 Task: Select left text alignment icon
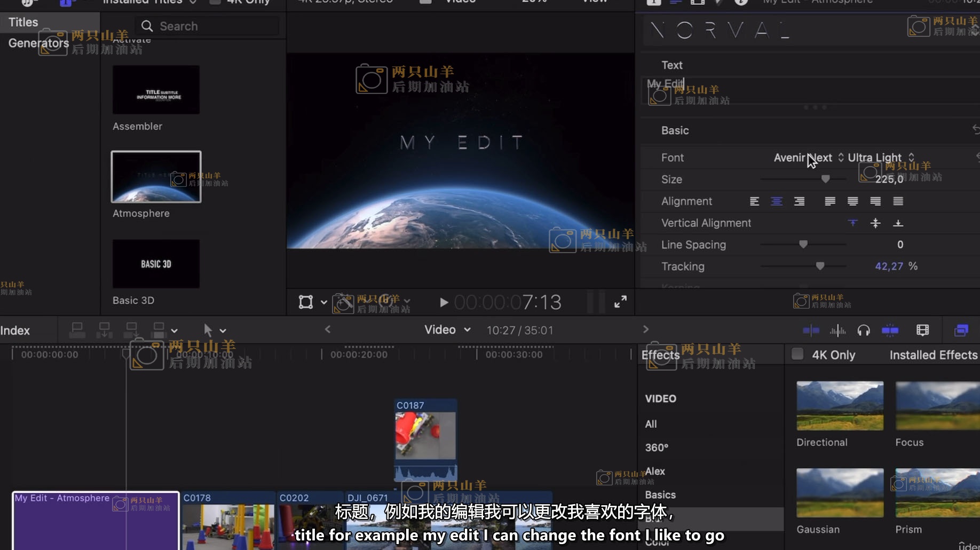coord(754,201)
